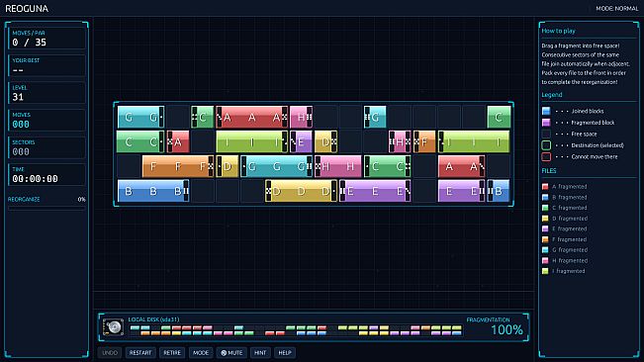The width and height of the screenshot is (644, 362).
Task: Click file C fragmented entry
Action: tap(564, 208)
